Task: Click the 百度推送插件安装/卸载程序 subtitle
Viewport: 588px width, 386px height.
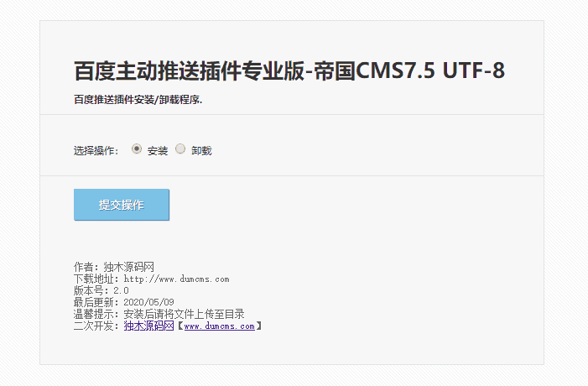Action: (x=138, y=100)
